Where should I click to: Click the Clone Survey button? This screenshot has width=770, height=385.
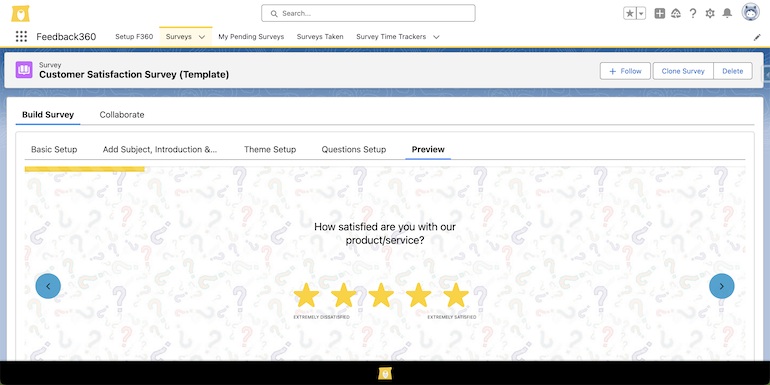683,71
